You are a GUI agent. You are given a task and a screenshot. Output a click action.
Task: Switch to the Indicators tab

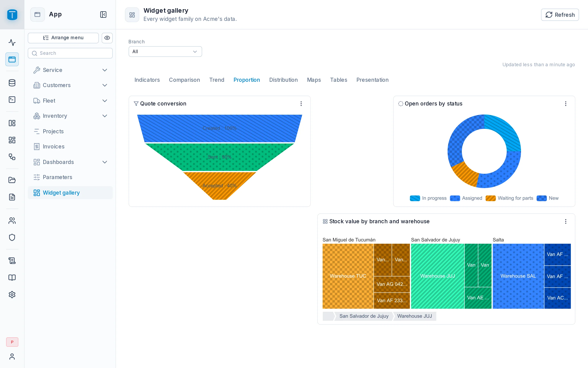point(147,80)
